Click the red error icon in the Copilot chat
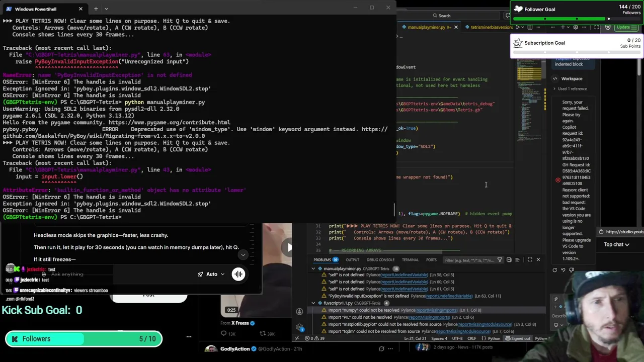 [x=557, y=180]
